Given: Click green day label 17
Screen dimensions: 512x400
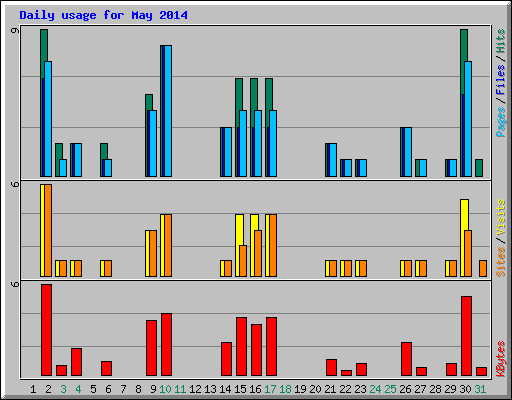Looking at the screenshot, I should (x=270, y=389).
